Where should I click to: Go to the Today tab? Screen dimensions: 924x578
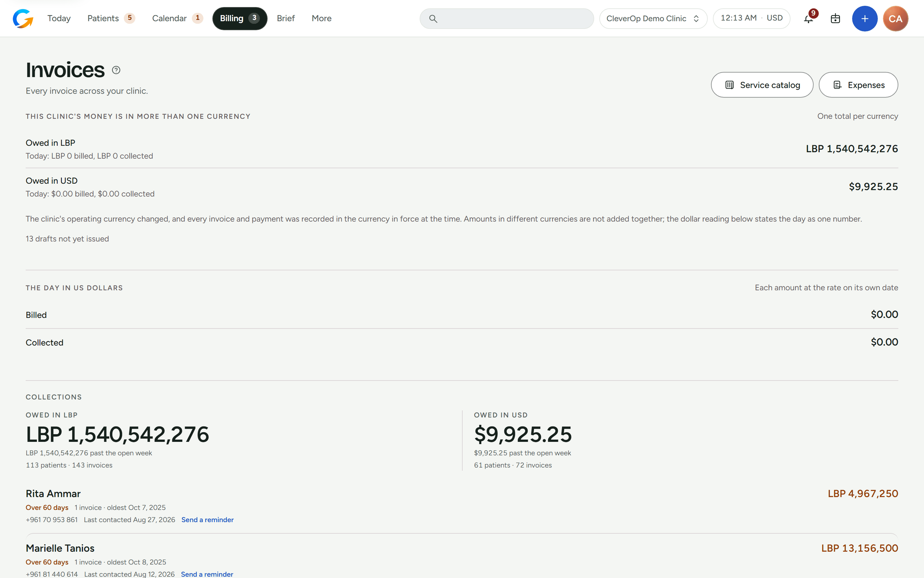[59, 18]
